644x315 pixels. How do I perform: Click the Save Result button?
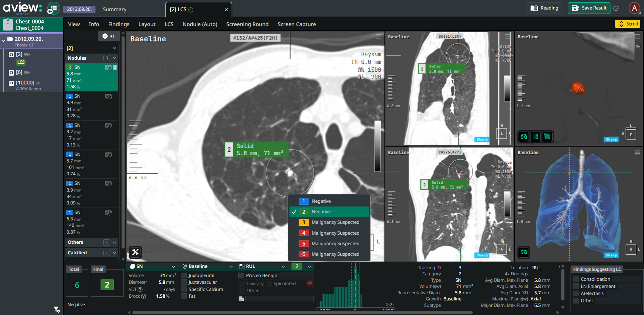tap(589, 8)
